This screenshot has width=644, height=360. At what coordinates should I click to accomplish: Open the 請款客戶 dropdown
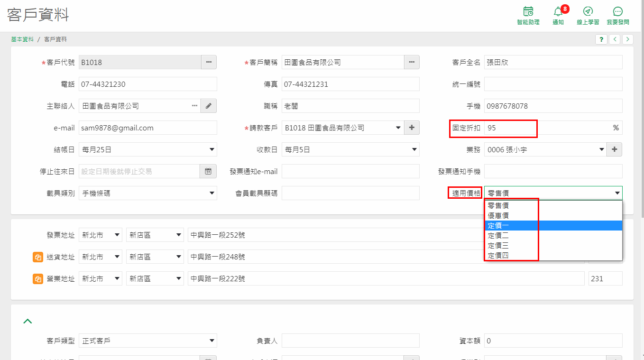tap(342, 128)
